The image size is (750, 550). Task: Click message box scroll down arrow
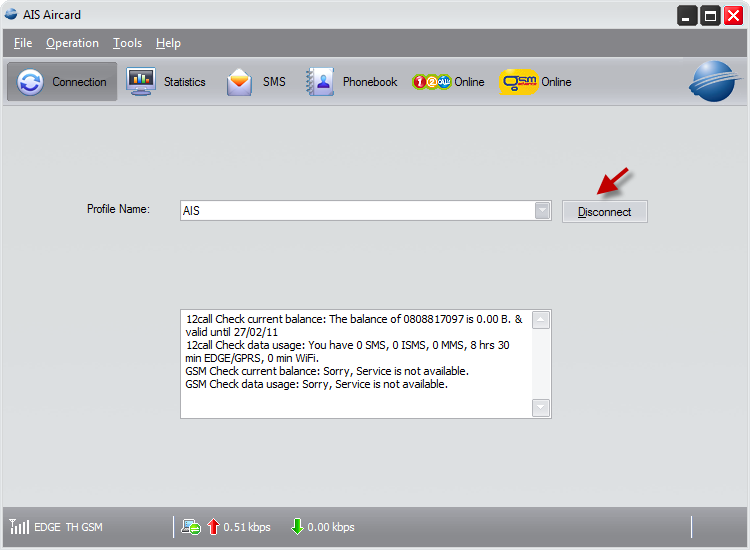click(x=540, y=408)
